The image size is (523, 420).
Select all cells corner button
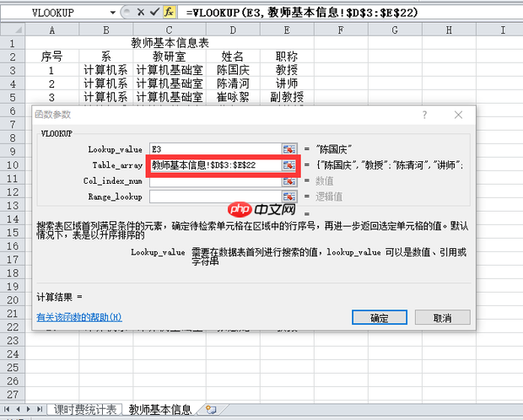coord(13,30)
